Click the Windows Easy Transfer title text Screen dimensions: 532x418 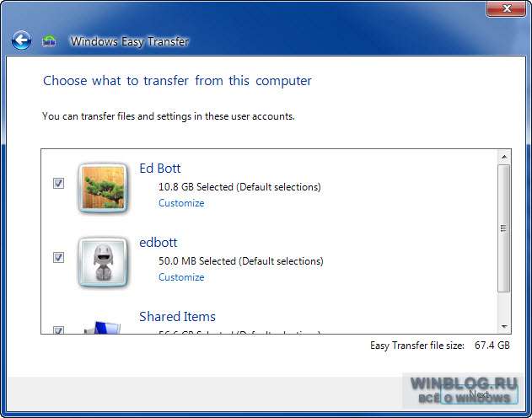[130, 41]
